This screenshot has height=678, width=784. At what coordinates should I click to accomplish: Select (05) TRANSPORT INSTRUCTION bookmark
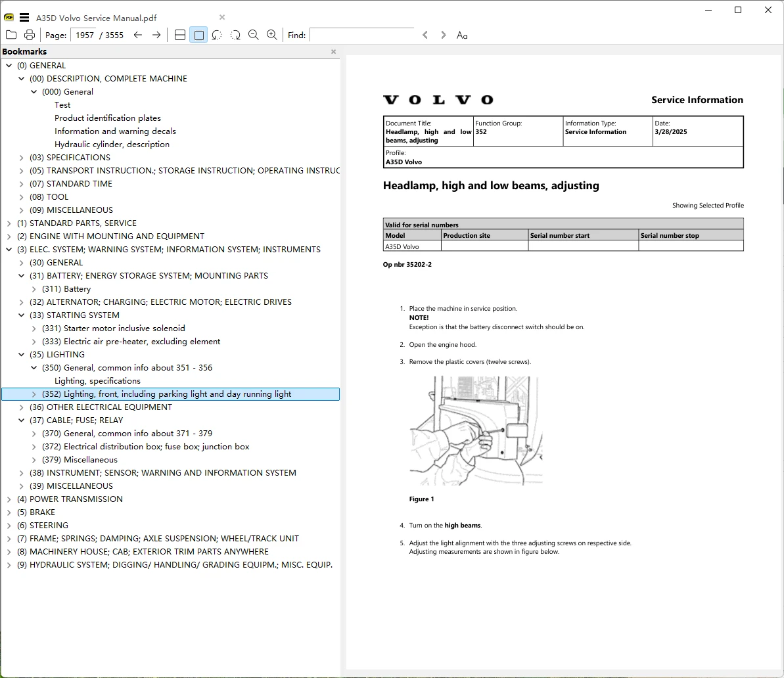pyautogui.click(x=185, y=171)
